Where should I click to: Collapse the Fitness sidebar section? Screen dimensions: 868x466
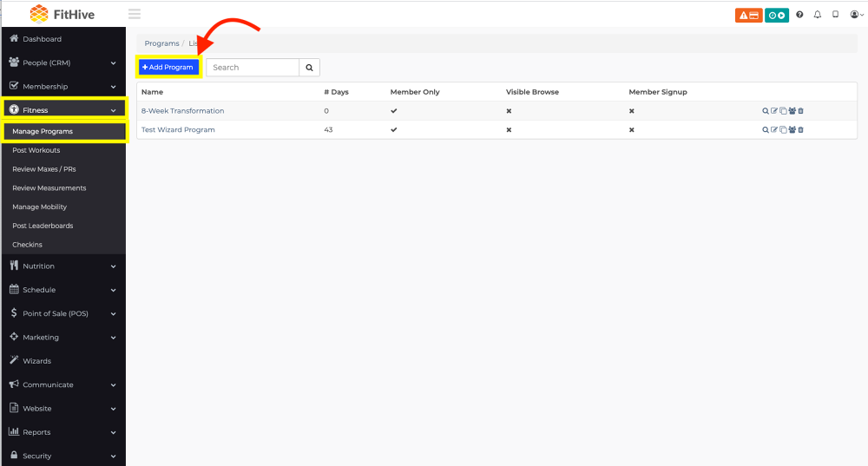pyautogui.click(x=65, y=109)
